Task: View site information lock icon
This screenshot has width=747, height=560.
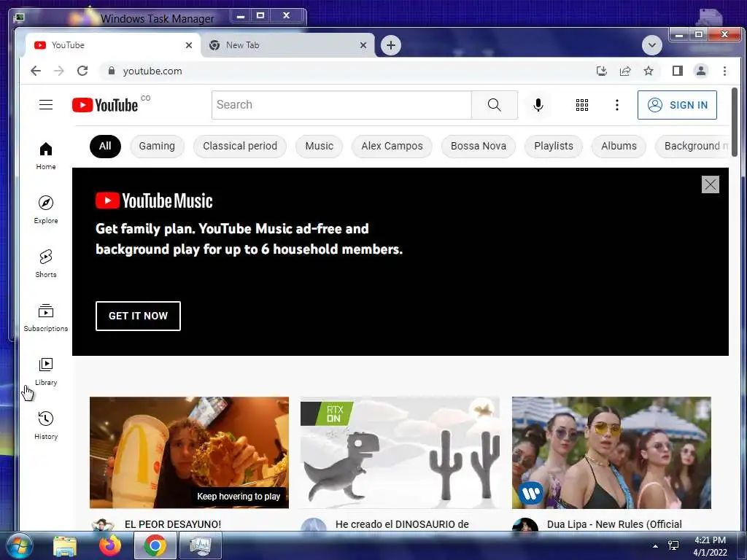Action: tap(112, 71)
